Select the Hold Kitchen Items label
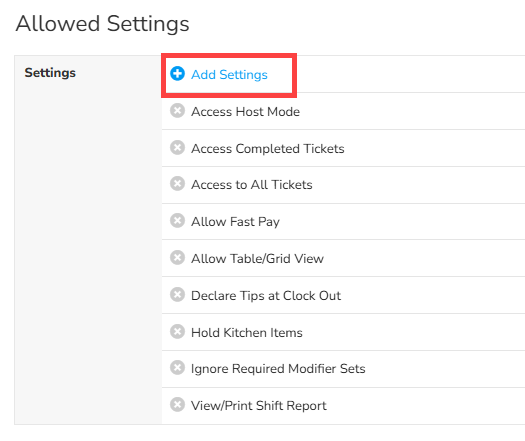The height and width of the screenshot is (441, 525). coord(247,333)
